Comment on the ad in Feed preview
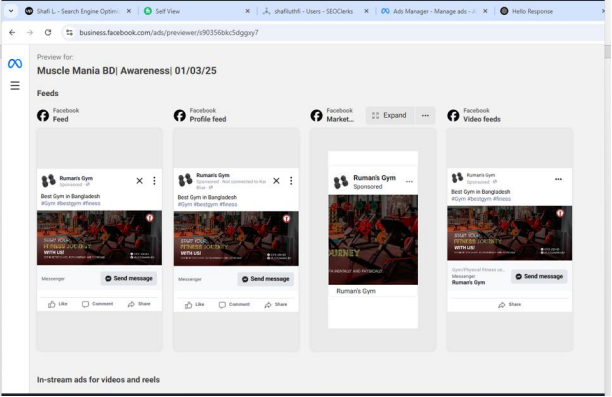 (x=97, y=304)
